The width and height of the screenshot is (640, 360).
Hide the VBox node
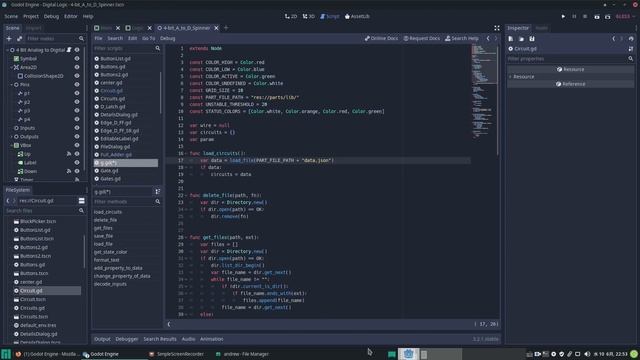77,145
